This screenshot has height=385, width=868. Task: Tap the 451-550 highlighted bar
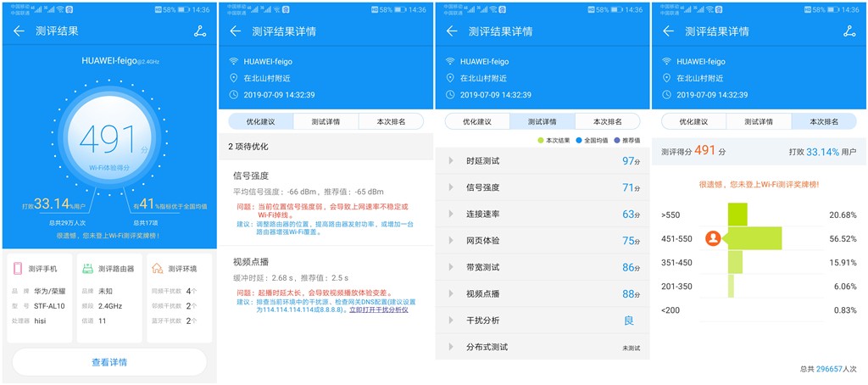(x=754, y=238)
